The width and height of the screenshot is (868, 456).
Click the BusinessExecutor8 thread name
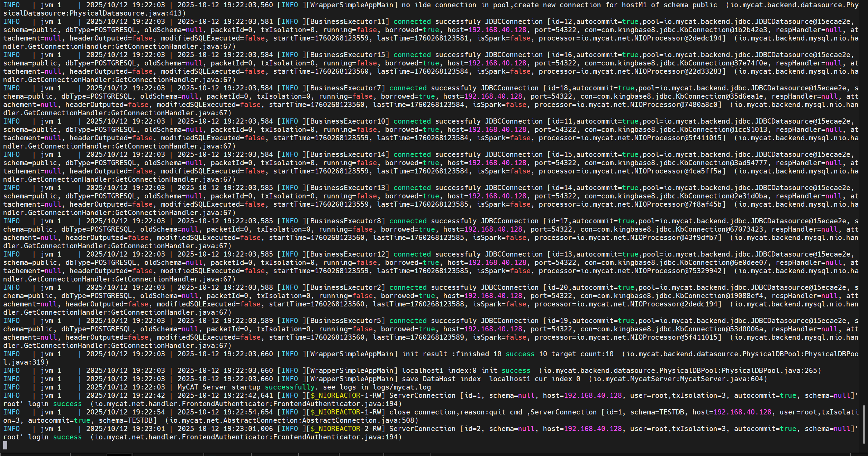[x=345, y=221]
